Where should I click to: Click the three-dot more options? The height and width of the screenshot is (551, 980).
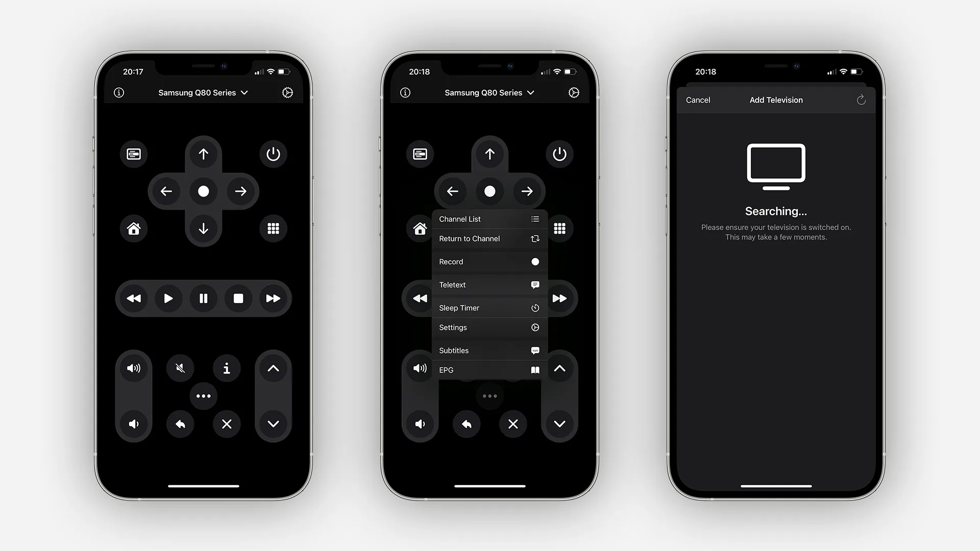203,396
